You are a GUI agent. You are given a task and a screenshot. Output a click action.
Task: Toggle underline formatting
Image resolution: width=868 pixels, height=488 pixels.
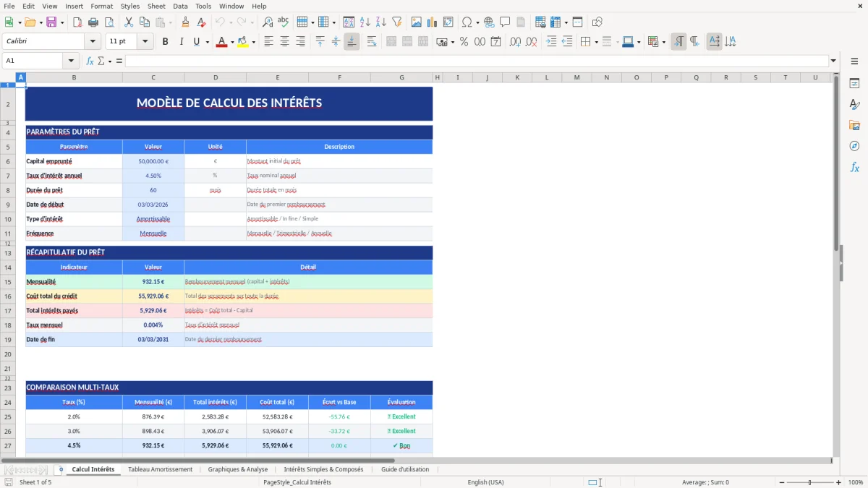tap(196, 41)
